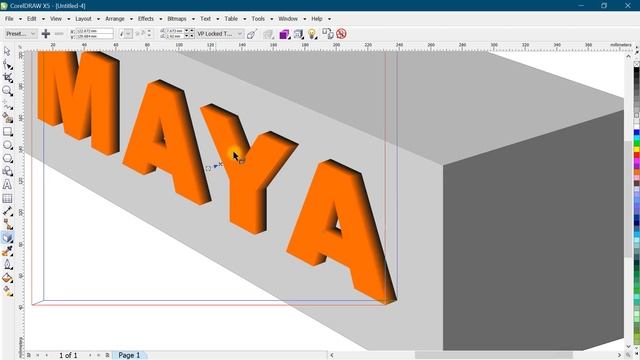Open the Effects menu

coord(146,19)
